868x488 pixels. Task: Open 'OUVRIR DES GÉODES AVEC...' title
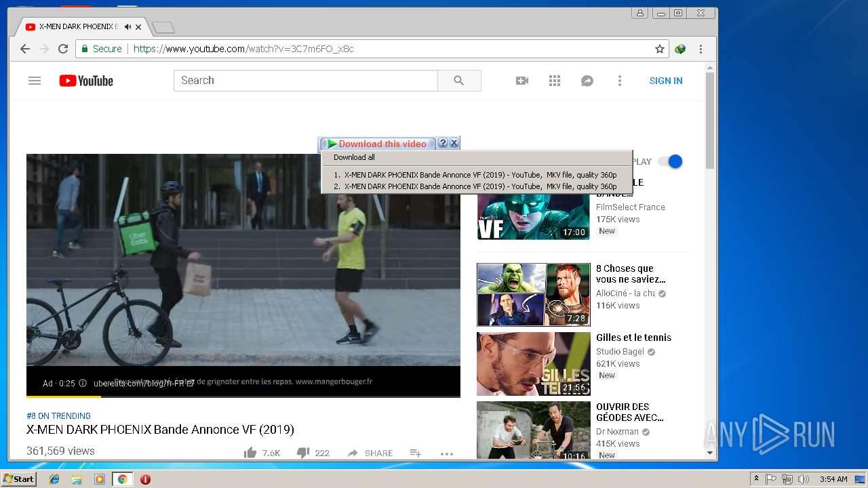[630, 412]
